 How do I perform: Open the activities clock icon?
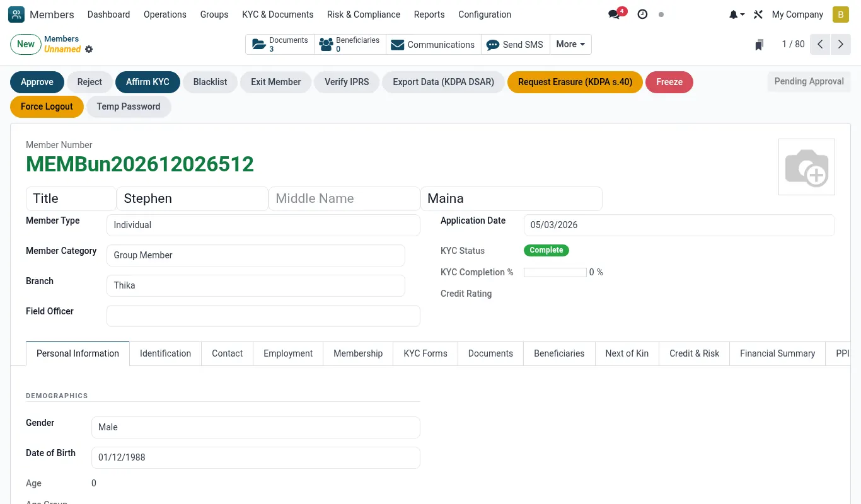pyautogui.click(x=642, y=14)
